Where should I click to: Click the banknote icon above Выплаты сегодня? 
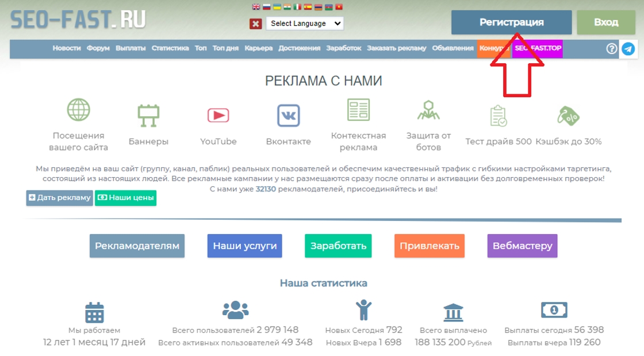click(554, 310)
